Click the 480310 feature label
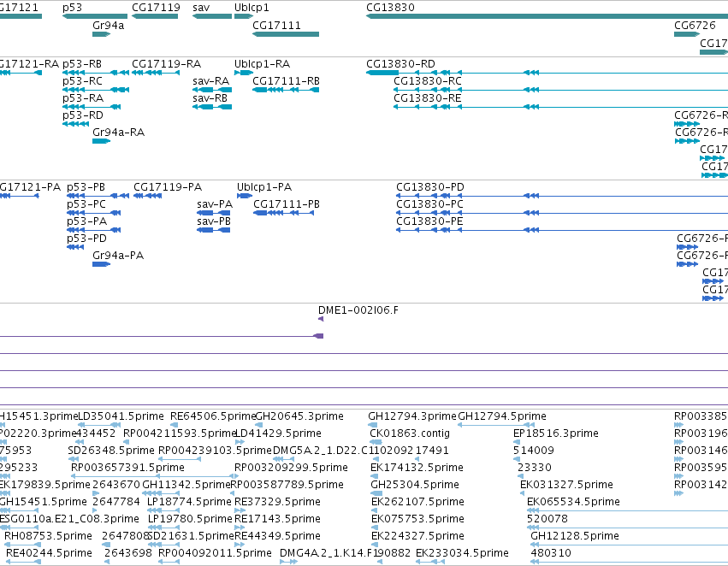Viewport: 728px width, 566px height. click(x=551, y=553)
